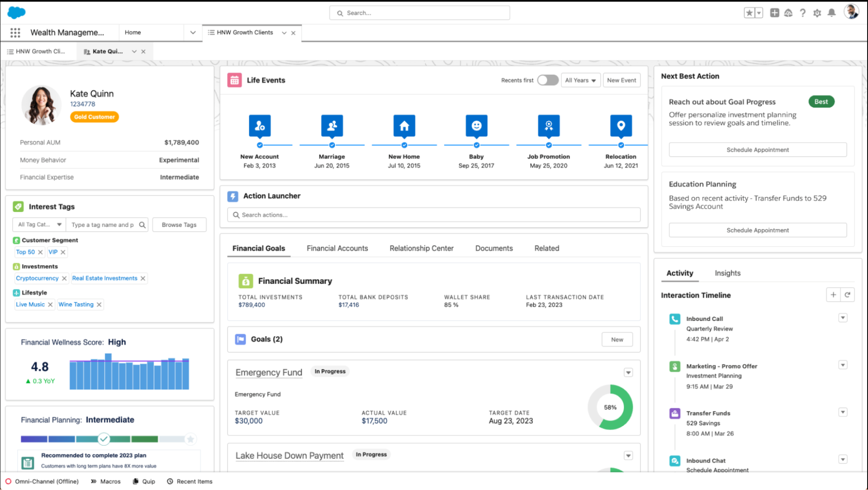Open the Action Launcher lightning icon

tap(233, 196)
